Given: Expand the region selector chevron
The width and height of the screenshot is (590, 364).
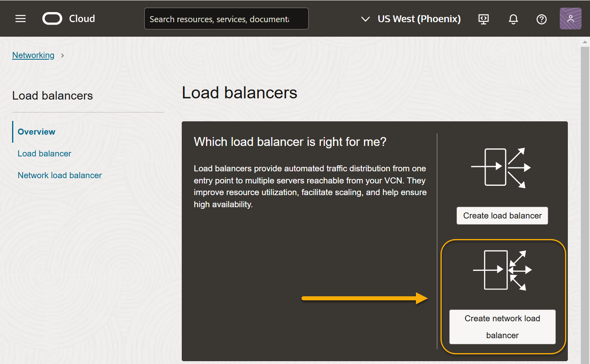Looking at the screenshot, I should [365, 19].
